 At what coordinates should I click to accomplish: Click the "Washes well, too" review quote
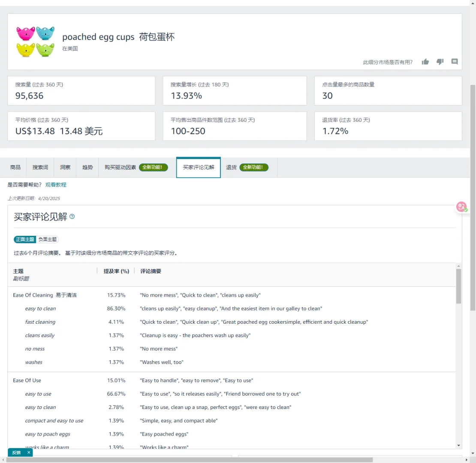tap(162, 362)
